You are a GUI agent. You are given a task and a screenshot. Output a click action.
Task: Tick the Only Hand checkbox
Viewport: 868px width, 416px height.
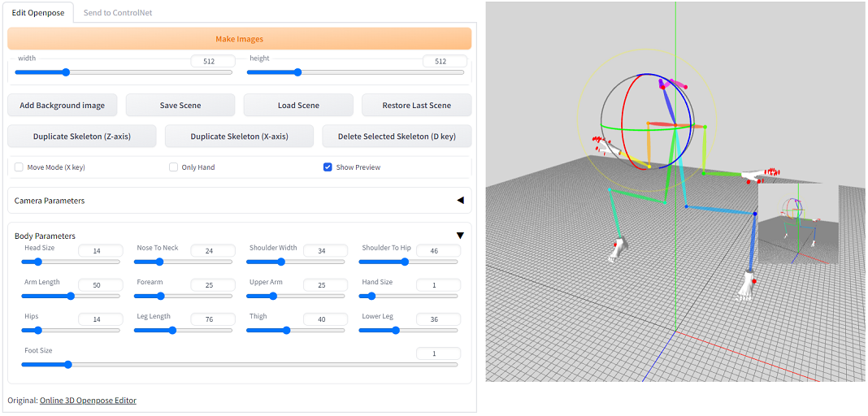[173, 167]
